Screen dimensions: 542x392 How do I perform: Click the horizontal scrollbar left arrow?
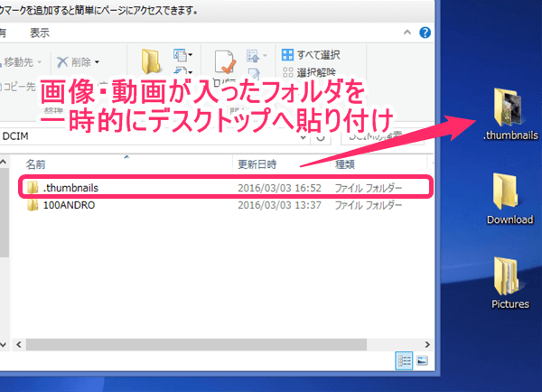pos(19,345)
